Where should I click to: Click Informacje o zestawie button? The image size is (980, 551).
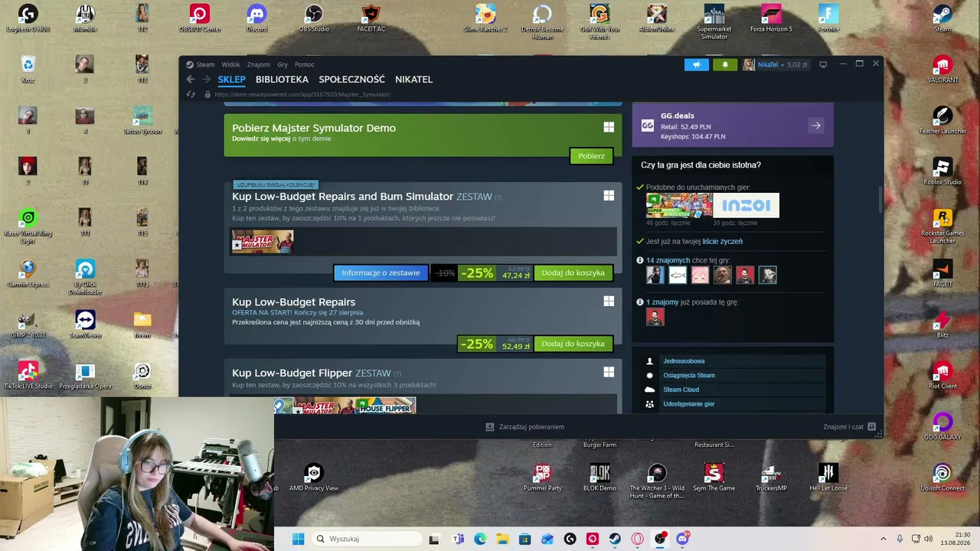pyautogui.click(x=381, y=273)
